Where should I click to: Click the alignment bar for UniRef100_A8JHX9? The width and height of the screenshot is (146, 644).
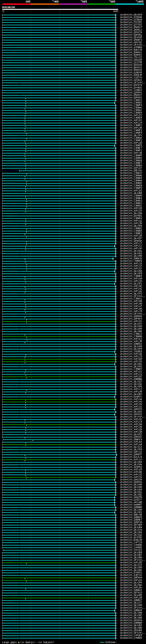[59, 15]
